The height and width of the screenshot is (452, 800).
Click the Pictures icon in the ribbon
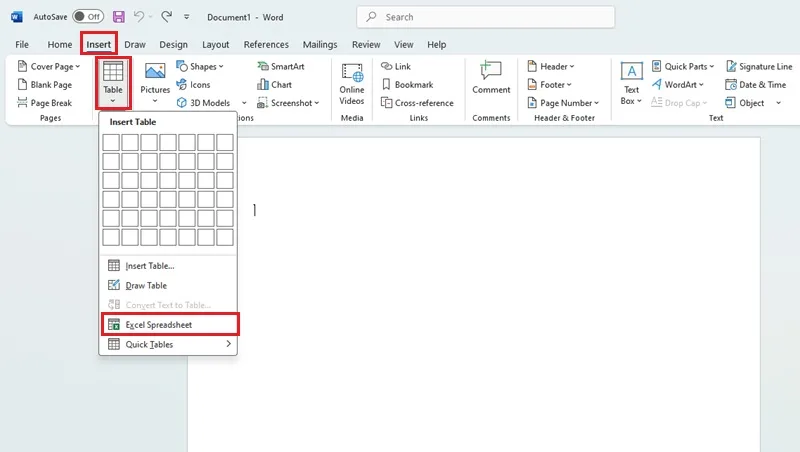[x=155, y=71]
